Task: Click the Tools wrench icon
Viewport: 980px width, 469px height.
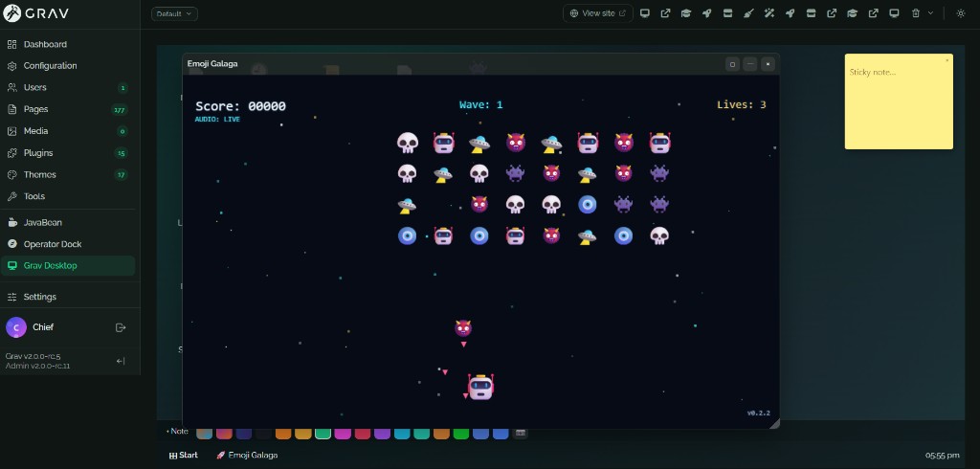Action: (11, 196)
